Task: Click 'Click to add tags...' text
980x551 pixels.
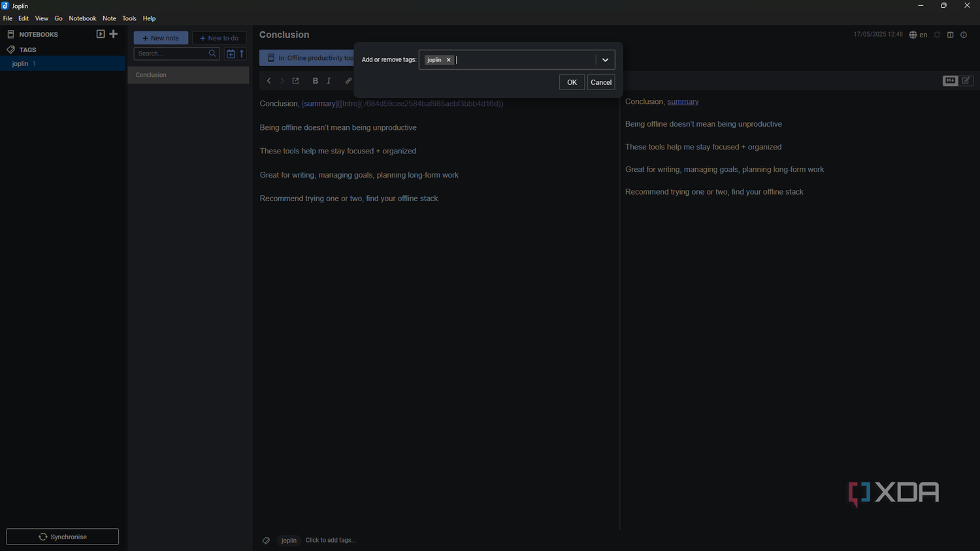Action: [x=331, y=541]
